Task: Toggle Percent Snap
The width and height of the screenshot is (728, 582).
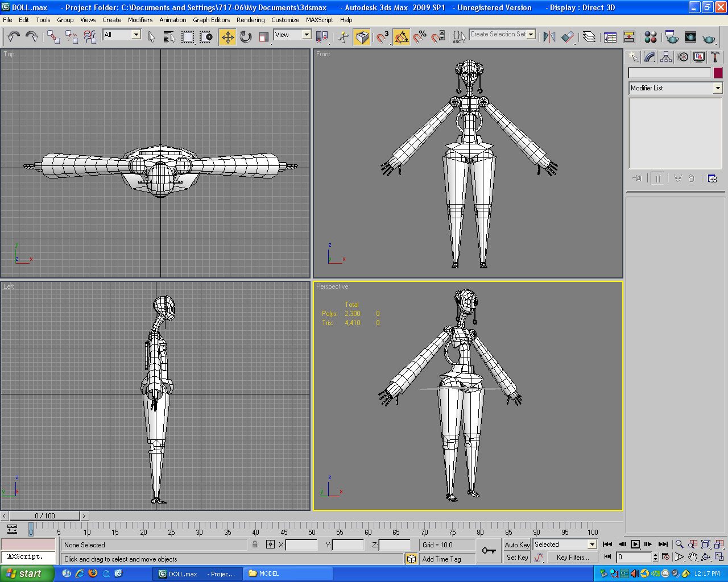Action: point(420,37)
